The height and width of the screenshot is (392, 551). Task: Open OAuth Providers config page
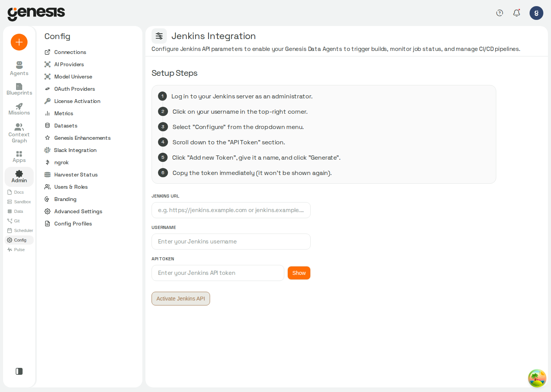[x=70, y=89]
